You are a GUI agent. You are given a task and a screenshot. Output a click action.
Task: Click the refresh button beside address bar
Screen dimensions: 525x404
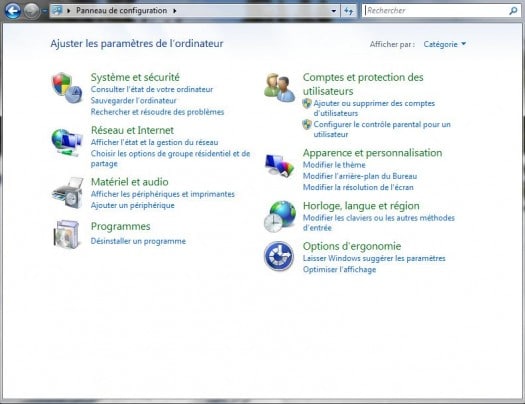(349, 11)
